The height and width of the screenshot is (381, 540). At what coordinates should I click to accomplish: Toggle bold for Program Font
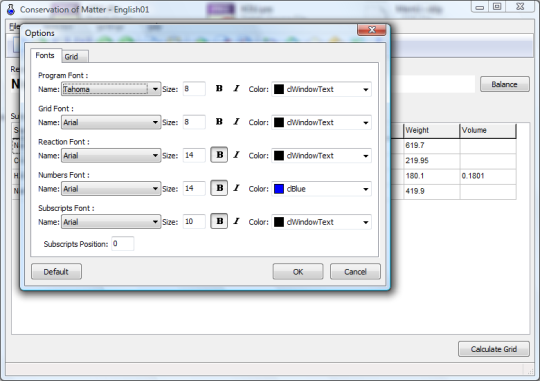pyautogui.click(x=219, y=89)
